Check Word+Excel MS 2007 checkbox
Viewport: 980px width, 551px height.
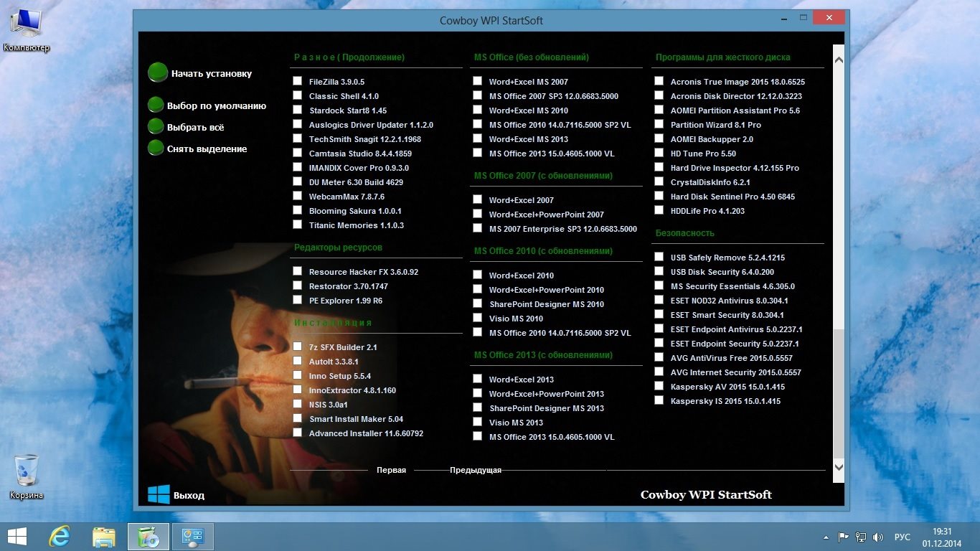point(477,81)
